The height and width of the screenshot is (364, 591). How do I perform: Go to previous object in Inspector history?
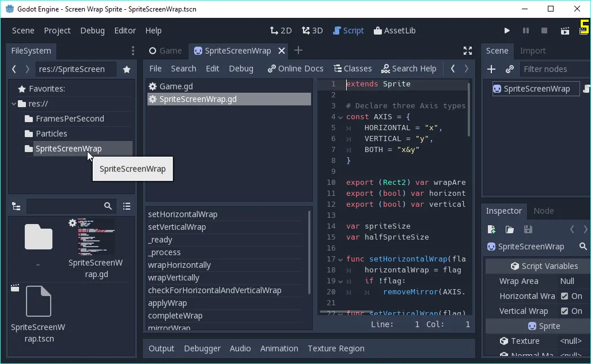coord(572,229)
